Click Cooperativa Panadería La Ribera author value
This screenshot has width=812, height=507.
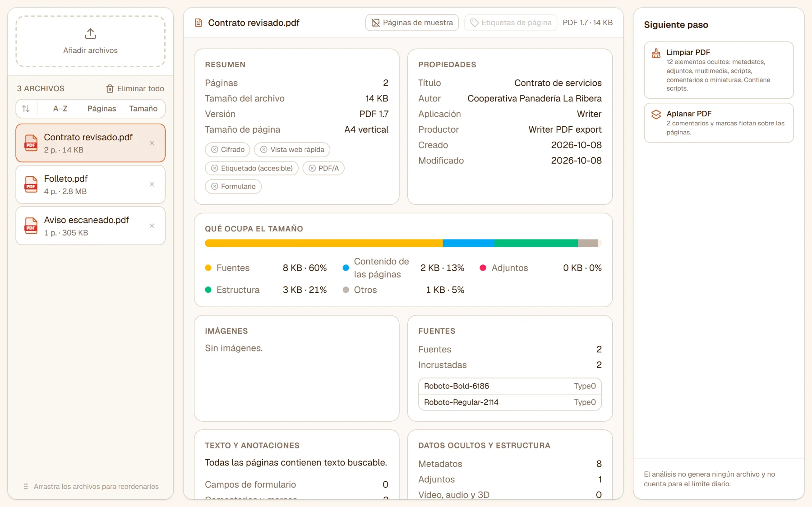pos(535,98)
